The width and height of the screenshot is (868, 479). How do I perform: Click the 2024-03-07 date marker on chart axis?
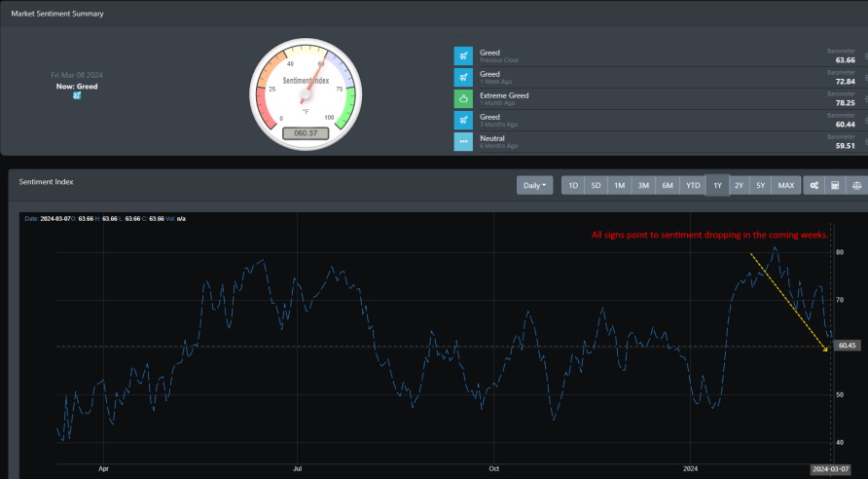(x=830, y=469)
